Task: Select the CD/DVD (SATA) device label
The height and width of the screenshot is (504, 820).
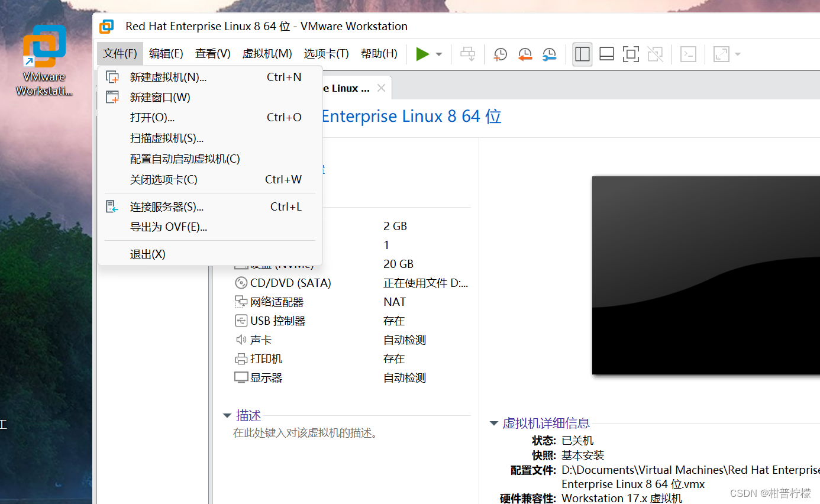Action: [290, 283]
